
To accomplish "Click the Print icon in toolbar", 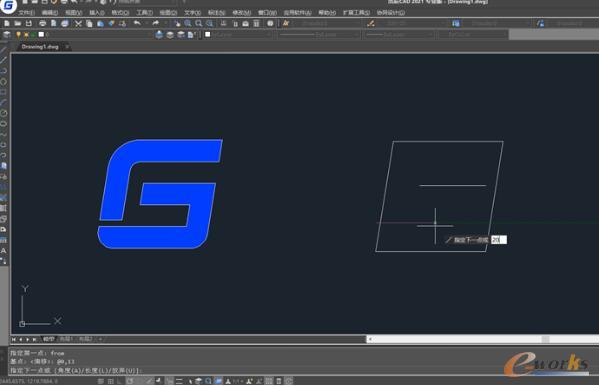I will click(42, 24).
